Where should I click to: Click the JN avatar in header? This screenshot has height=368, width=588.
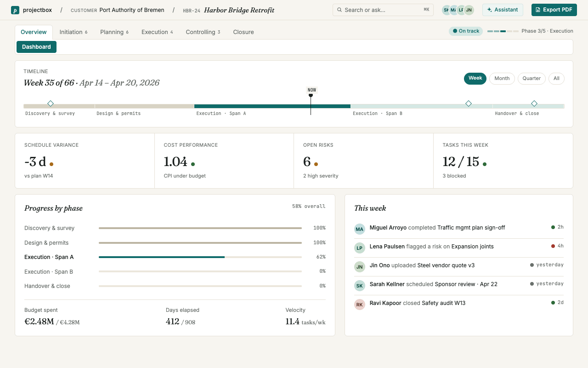(469, 10)
